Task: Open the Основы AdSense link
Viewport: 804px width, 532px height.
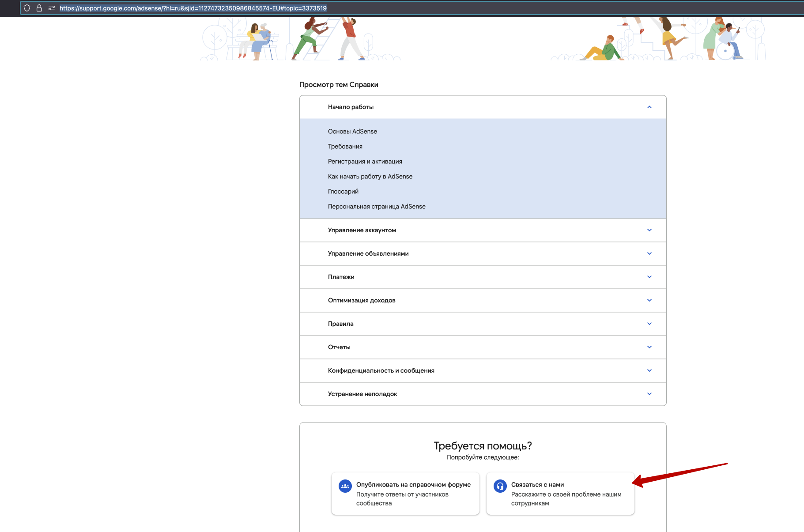Action: [352, 132]
